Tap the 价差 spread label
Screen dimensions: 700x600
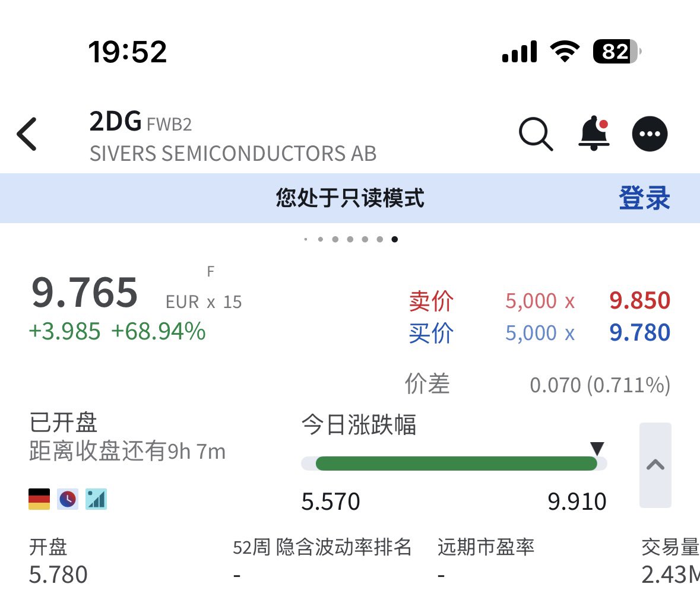click(427, 383)
